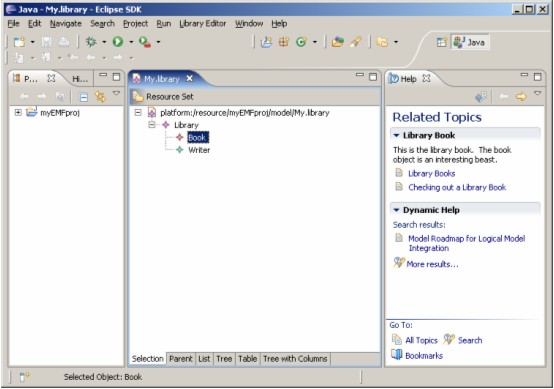554x389 pixels.
Task: Select the Library tree item
Action: [186, 125]
